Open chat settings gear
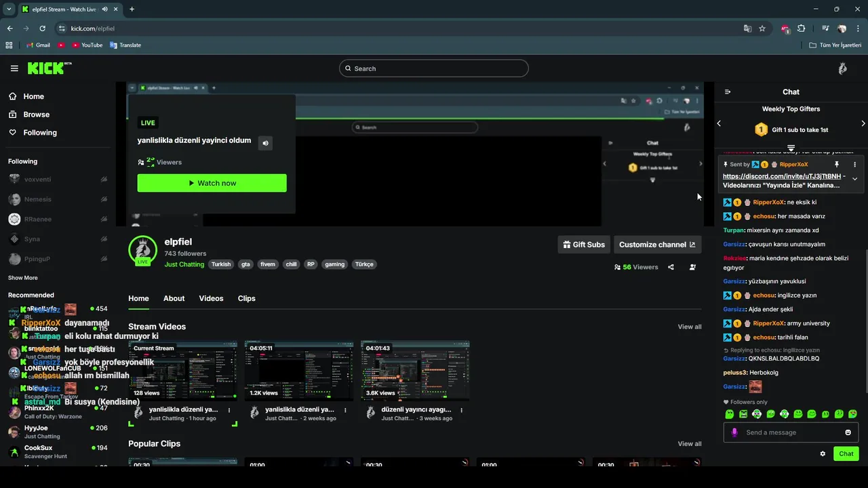Image resolution: width=868 pixels, height=488 pixels. [x=823, y=454]
